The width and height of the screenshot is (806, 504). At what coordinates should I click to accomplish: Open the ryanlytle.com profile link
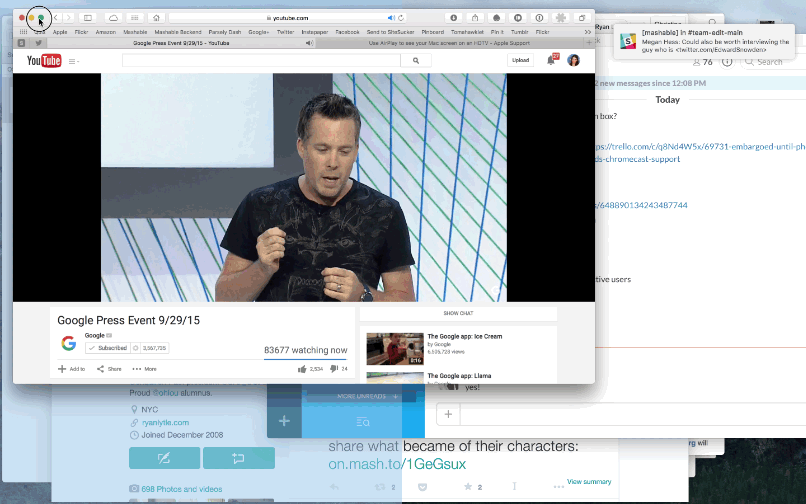pos(166,422)
